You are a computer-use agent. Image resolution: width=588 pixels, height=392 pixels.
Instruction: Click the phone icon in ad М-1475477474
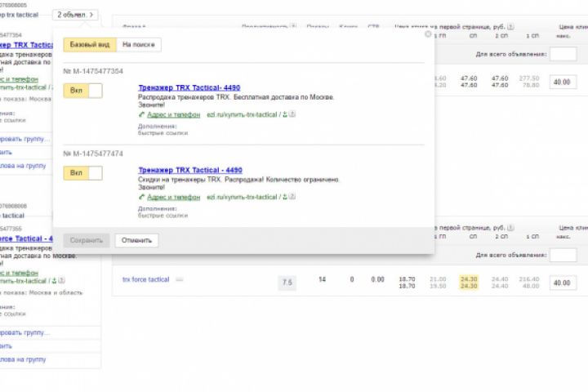[x=141, y=197]
